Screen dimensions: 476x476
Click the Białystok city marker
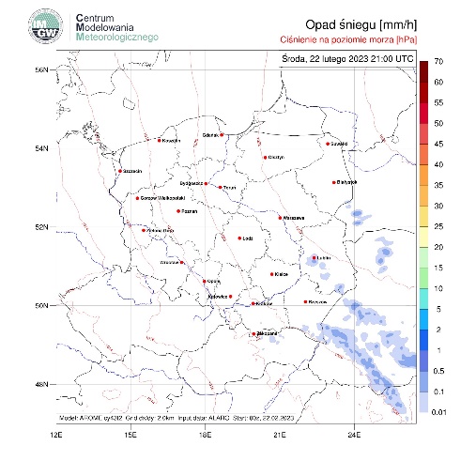coord(334,182)
